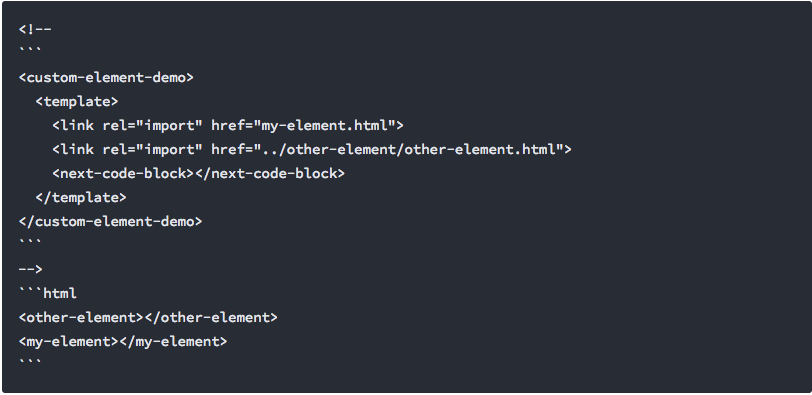Click the my-element.html import link line
The width and height of the screenshot is (812, 395).
(x=228, y=125)
